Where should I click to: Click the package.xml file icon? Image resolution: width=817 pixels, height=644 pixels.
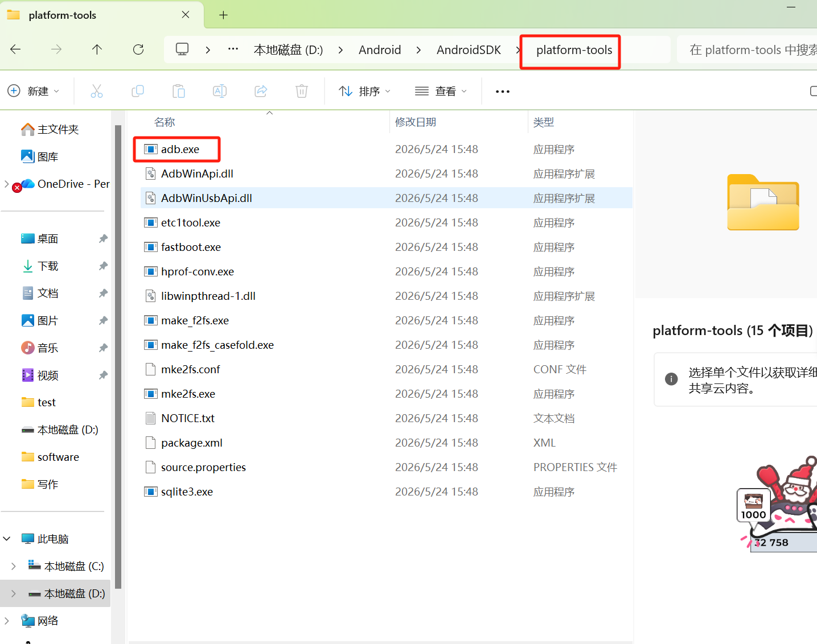(x=150, y=443)
